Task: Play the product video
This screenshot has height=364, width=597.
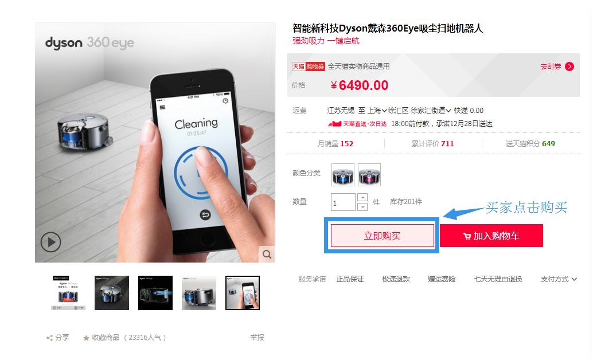Action: click(51, 242)
